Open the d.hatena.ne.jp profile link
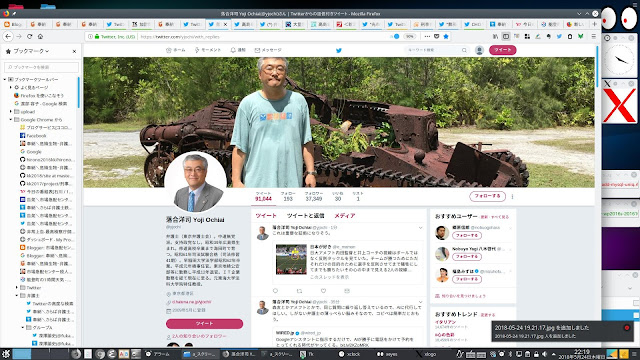640x360 pixels. [x=191, y=302]
